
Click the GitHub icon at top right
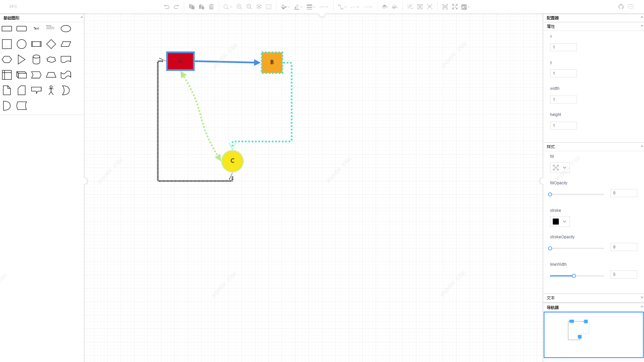tap(621, 7)
